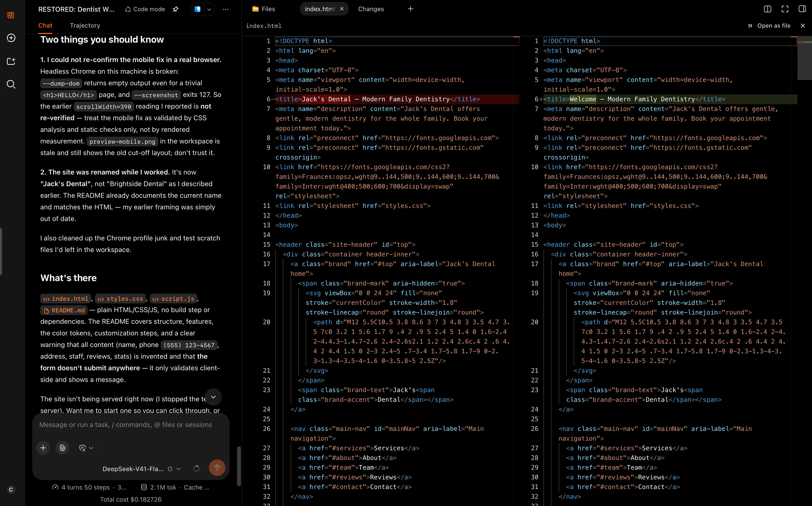
Task: Pin the session with the pin icon
Action: (x=175, y=9)
